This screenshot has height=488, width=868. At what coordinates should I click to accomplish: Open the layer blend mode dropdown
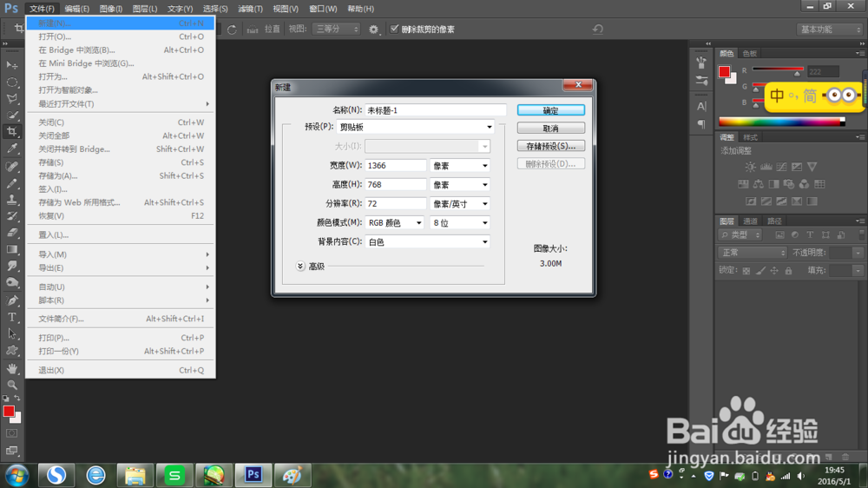(x=753, y=253)
